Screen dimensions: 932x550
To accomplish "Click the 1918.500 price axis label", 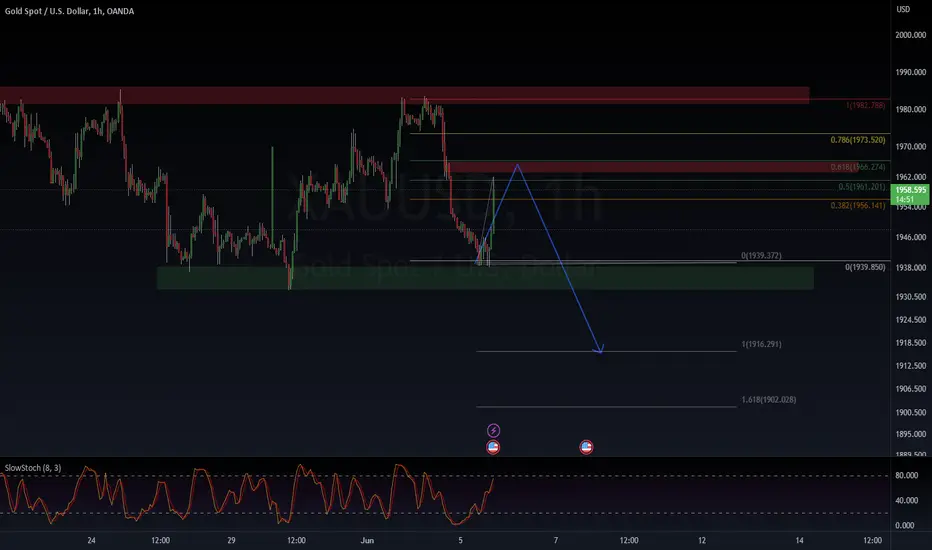I will 911,342.
